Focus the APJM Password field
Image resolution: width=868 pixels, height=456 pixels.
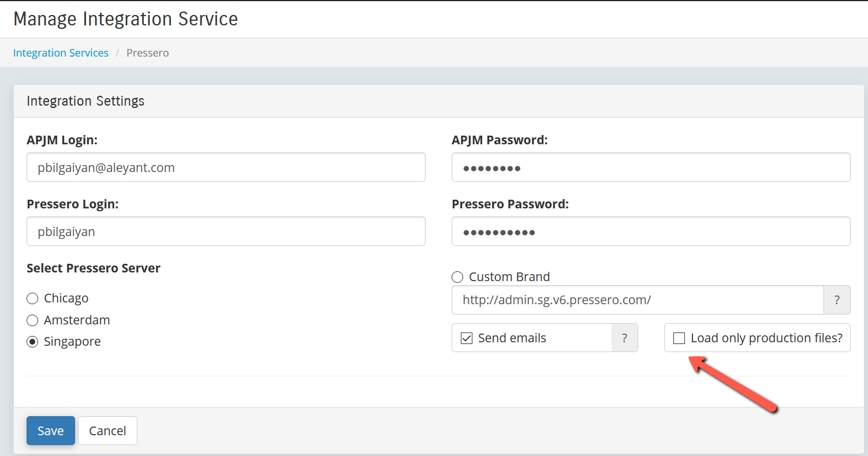click(x=651, y=167)
